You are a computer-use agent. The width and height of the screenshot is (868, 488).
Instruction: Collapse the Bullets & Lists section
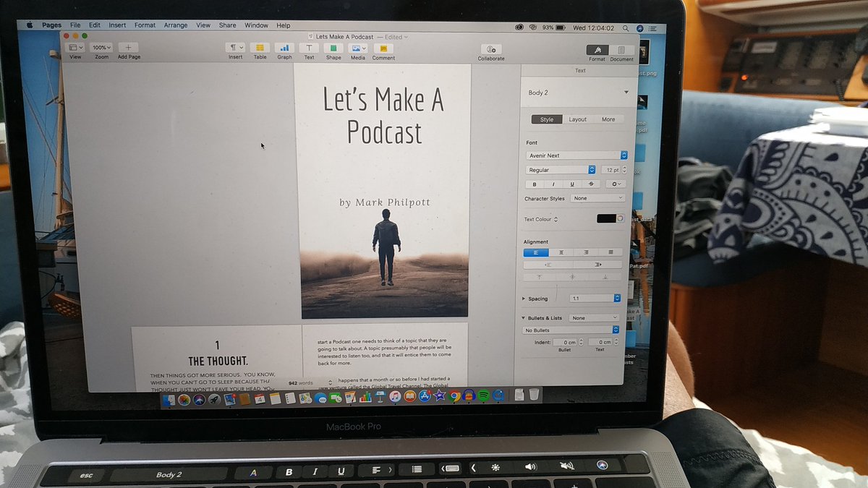[523, 318]
